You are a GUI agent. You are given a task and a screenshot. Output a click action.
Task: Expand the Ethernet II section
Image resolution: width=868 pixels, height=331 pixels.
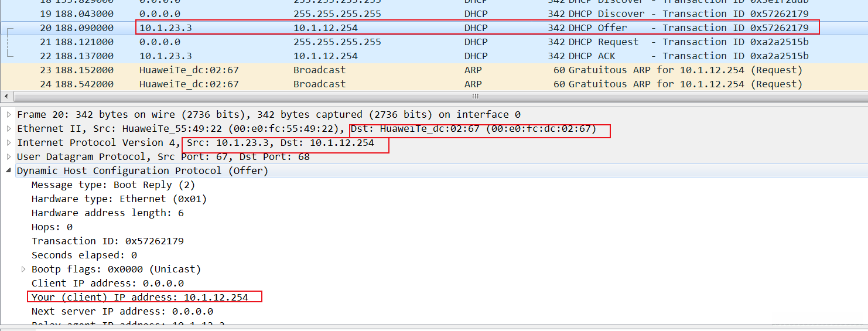click(x=9, y=128)
